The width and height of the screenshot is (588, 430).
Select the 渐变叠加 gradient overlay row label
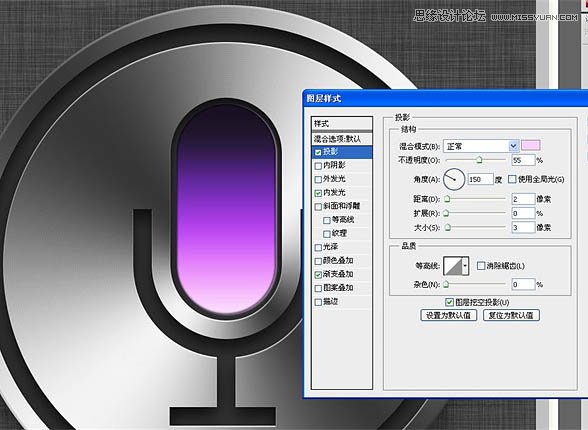click(338, 274)
